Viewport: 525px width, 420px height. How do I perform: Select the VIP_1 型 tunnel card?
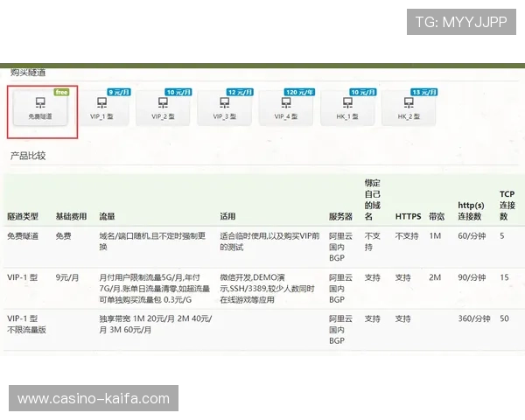[101, 108]
